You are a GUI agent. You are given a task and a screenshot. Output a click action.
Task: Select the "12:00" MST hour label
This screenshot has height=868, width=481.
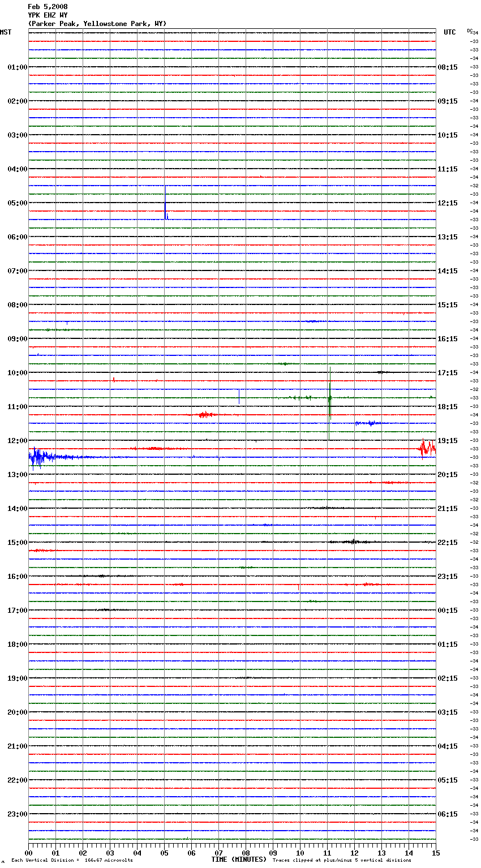[18, 441]
